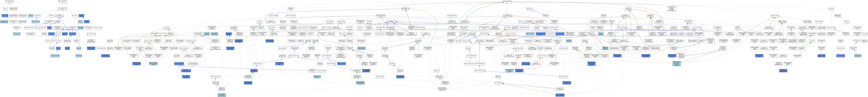
Task: Click the 'cellular response to stimulus' node
Action: point(464,28)
